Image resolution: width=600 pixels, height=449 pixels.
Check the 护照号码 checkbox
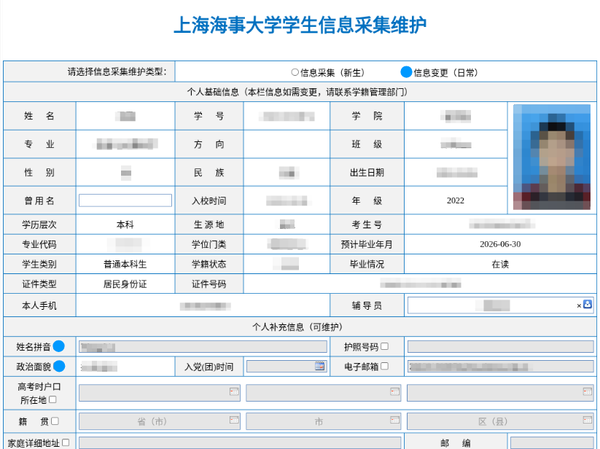[x=385, y=347]
